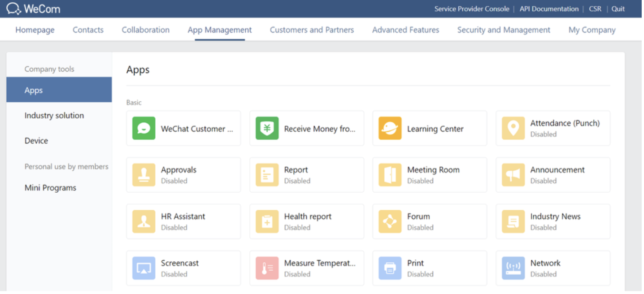The width and height of the screenshot is (644, 294).
Task: Click the Health report label
Action: (308, 216)
